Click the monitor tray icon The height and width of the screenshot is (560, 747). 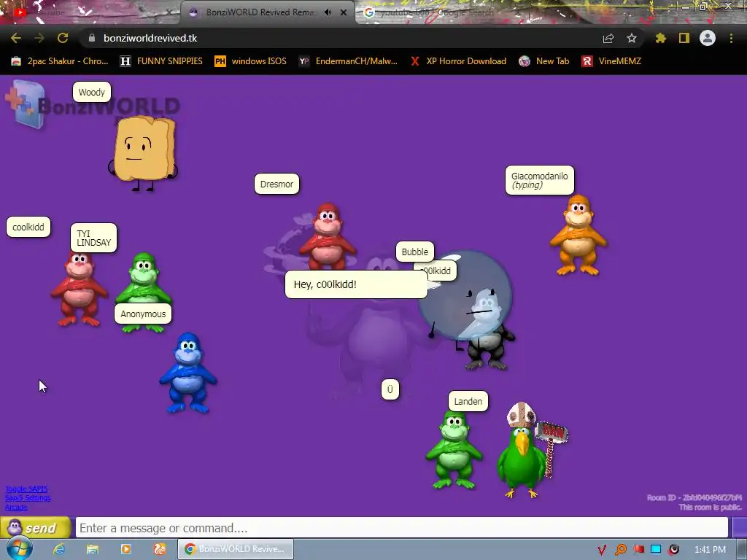656,550
